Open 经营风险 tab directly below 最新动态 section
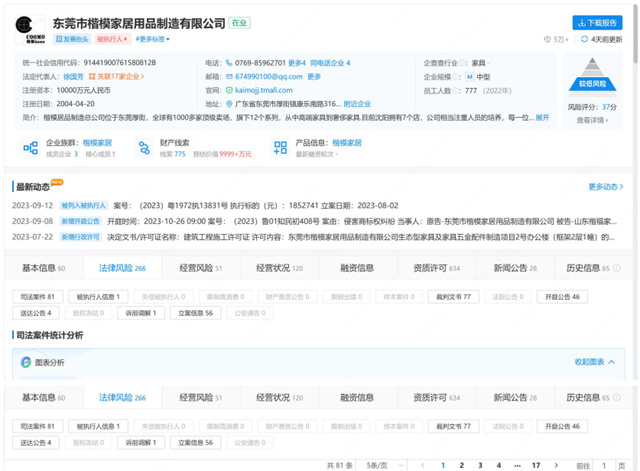 pyautogui.click(x=201, y=268)
